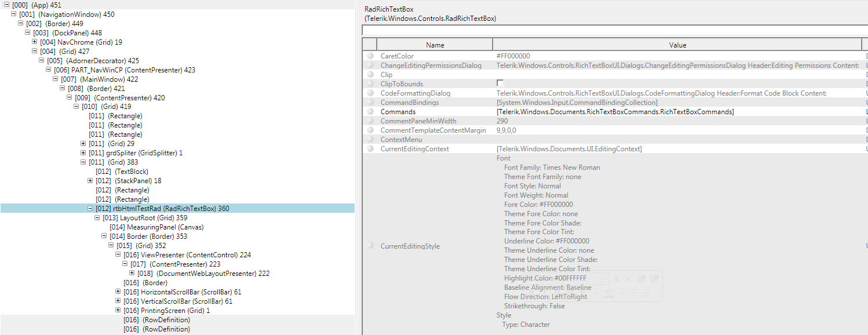The width and height of the screenshot is (868, 335).
Task: Click the property filter text box
Action: [614, 30]
